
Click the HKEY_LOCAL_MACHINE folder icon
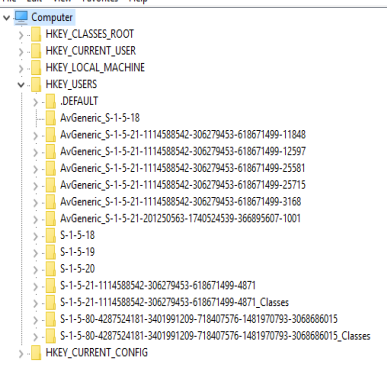[x=36, y=68]
